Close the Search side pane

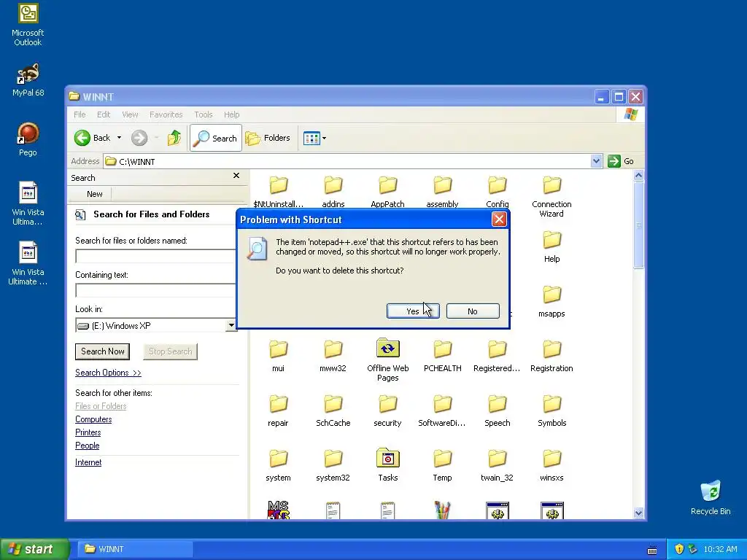tap(236, 176)
